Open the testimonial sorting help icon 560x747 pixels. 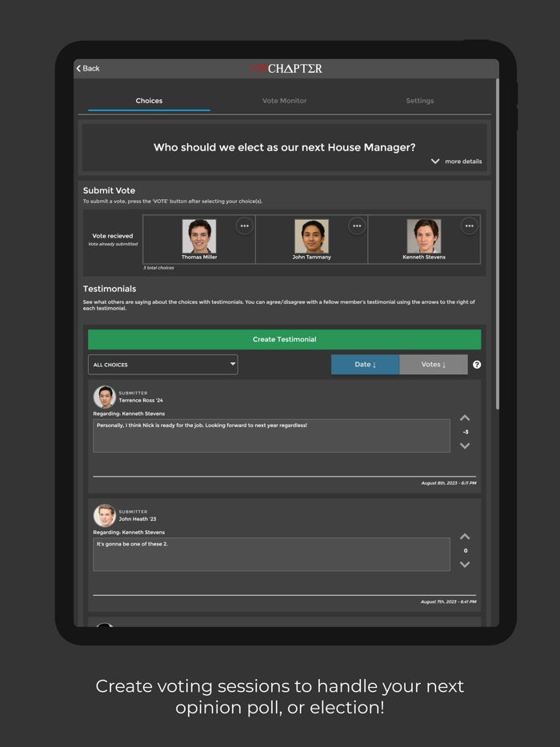pos(477,365)
